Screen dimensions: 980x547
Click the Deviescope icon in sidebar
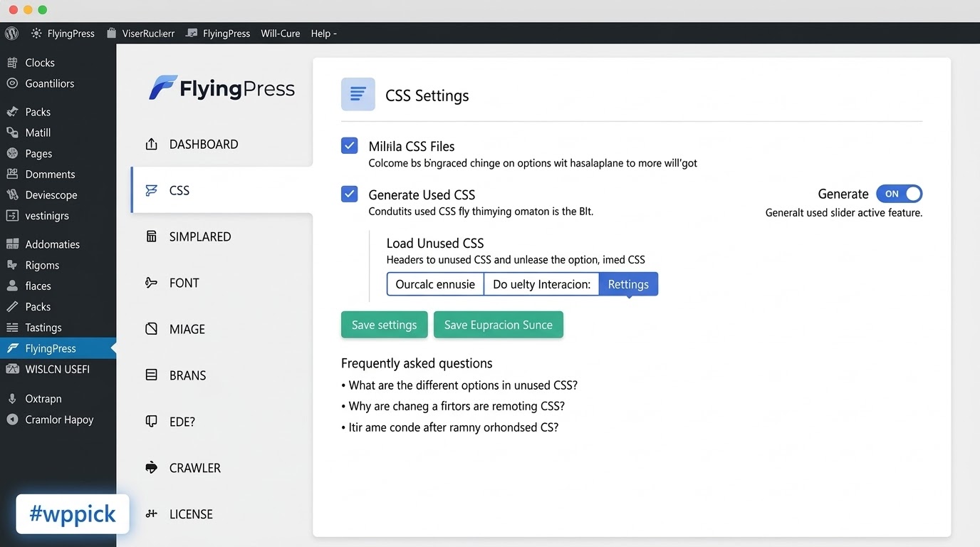pyautogui.click(x=12, y=194)
